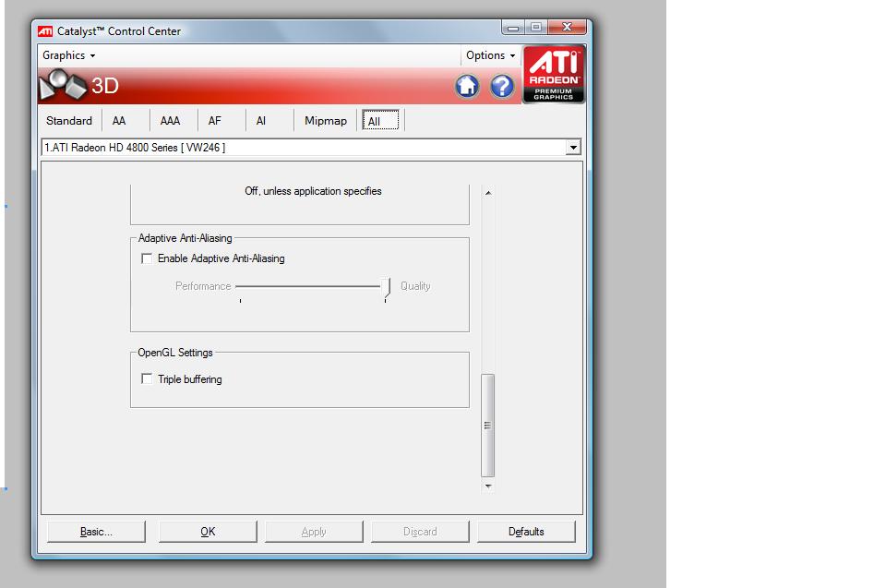
Task: Confirm settings with the OK button
Action: (208, 532)
